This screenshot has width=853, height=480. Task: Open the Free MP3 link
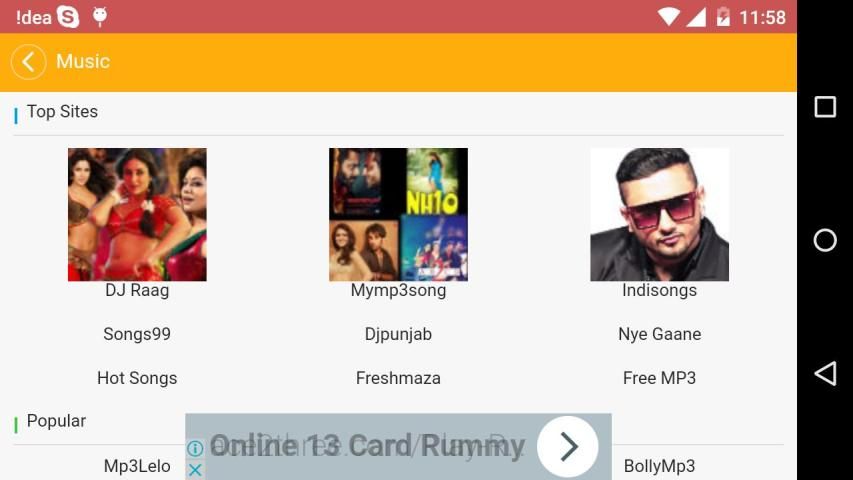pos(659,378)
